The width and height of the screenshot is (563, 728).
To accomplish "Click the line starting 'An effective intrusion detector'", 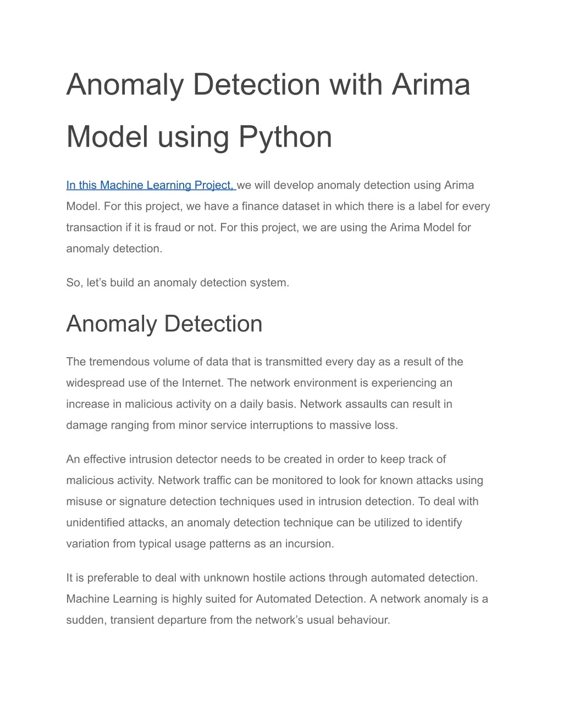I will tap(256, 459).
